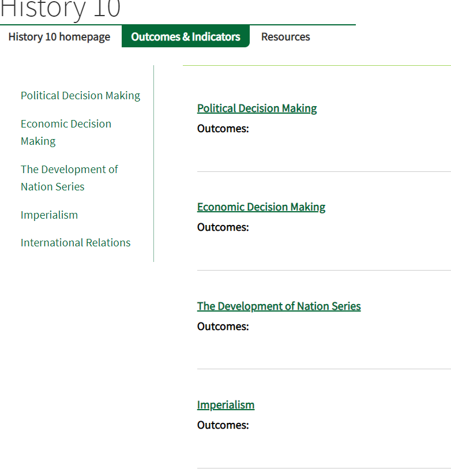Viewport: 451px width, 476px height.
Task: Select the Outcomes & Indicators tab
Action: [186, 36]
